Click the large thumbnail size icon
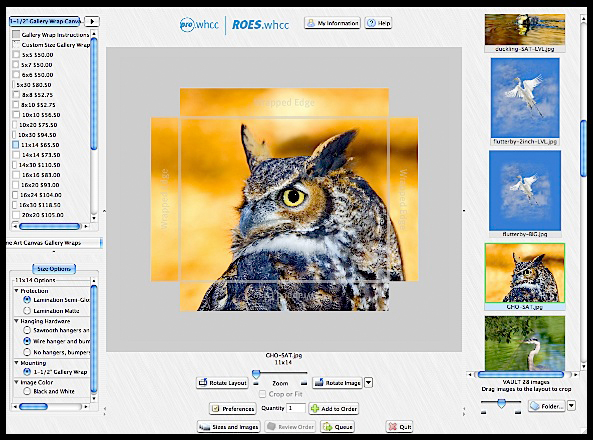The height and width of the screenshot is (440, 593). 518,412
